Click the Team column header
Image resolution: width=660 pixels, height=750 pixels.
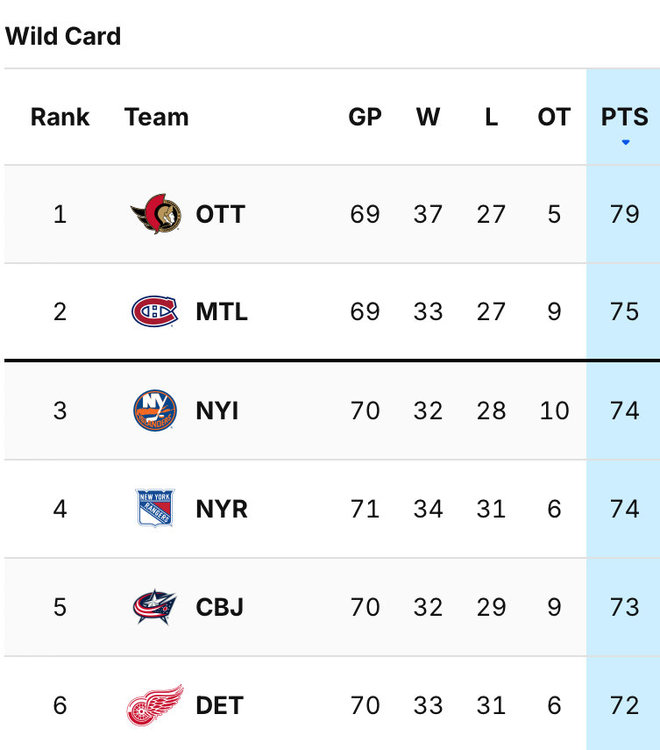coord(156,117)
